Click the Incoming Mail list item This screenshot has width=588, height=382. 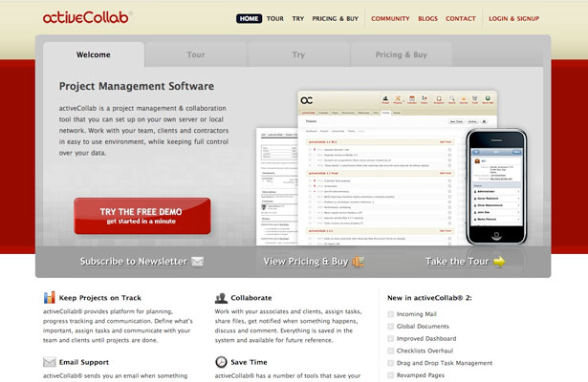pyautogui.click(x=417, y=314)
